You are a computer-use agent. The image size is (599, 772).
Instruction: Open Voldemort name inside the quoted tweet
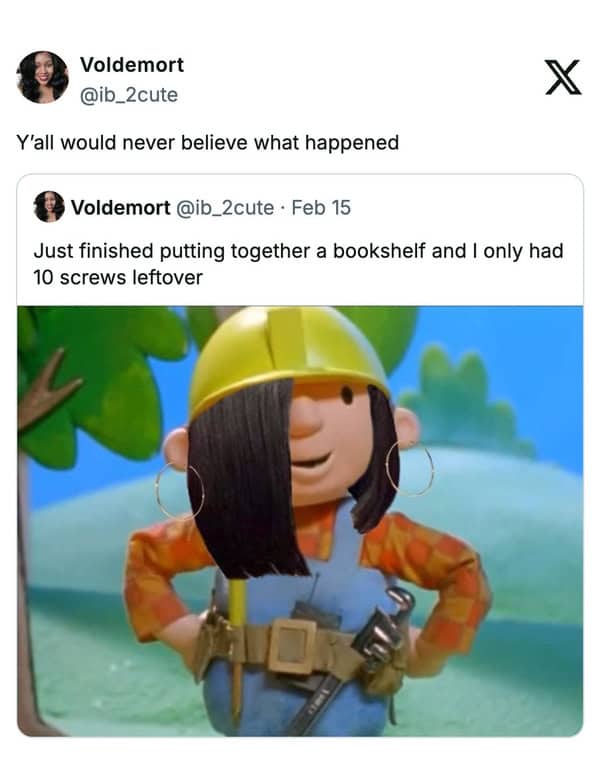121,207
